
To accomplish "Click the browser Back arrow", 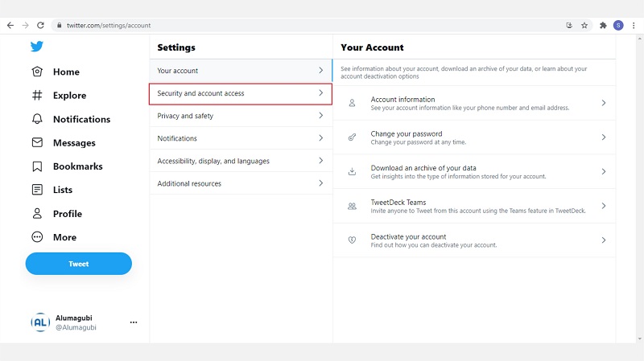I will click(x=10, y=26).
